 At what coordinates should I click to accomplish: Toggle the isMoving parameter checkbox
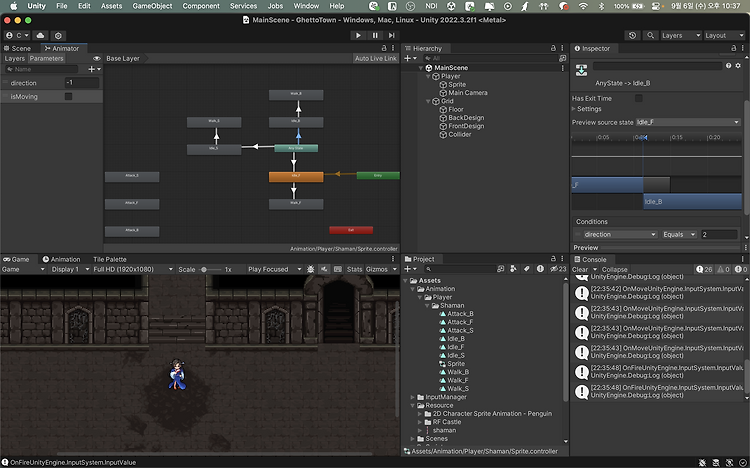[x=68, y=97]
